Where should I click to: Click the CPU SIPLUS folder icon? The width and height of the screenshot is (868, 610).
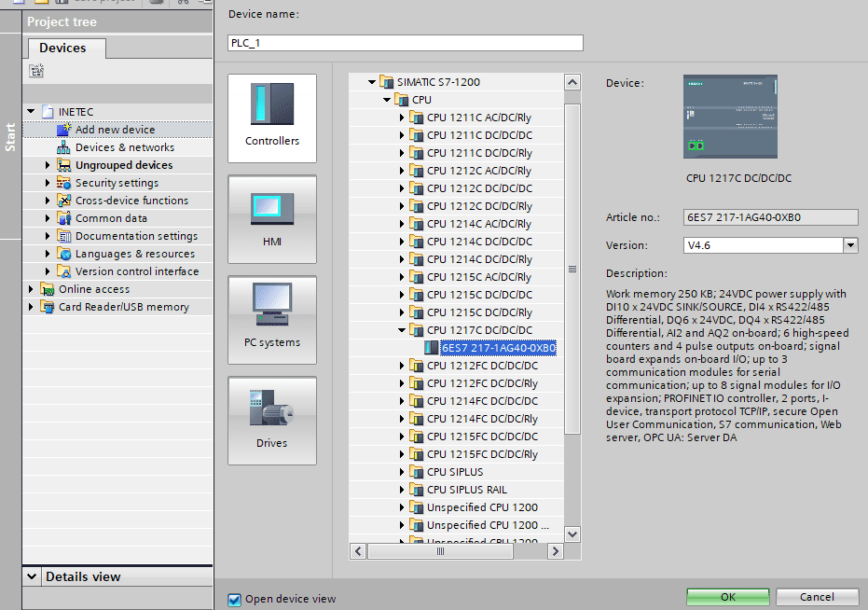[416, 472]
